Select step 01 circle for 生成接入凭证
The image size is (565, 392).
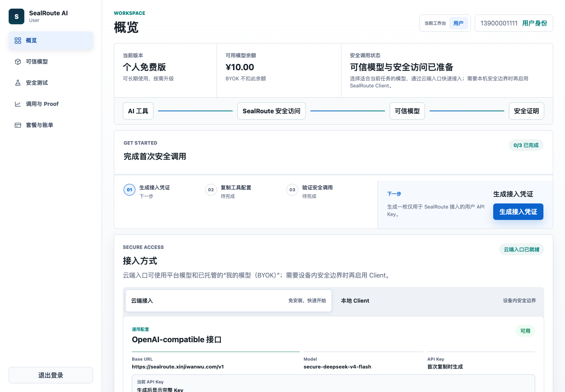pos(129,190)
